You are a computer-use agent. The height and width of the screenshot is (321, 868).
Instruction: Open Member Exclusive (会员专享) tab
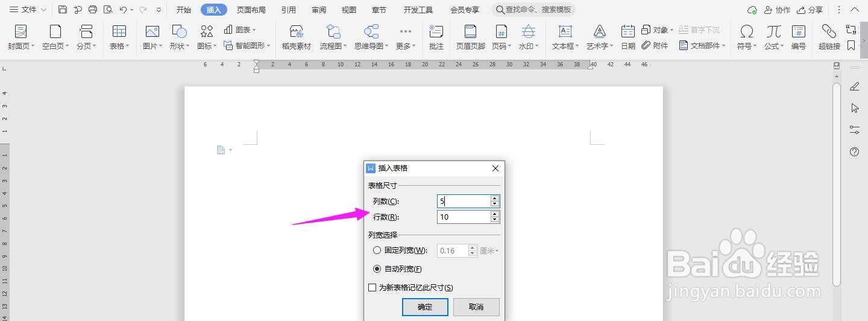coord(465,10)
